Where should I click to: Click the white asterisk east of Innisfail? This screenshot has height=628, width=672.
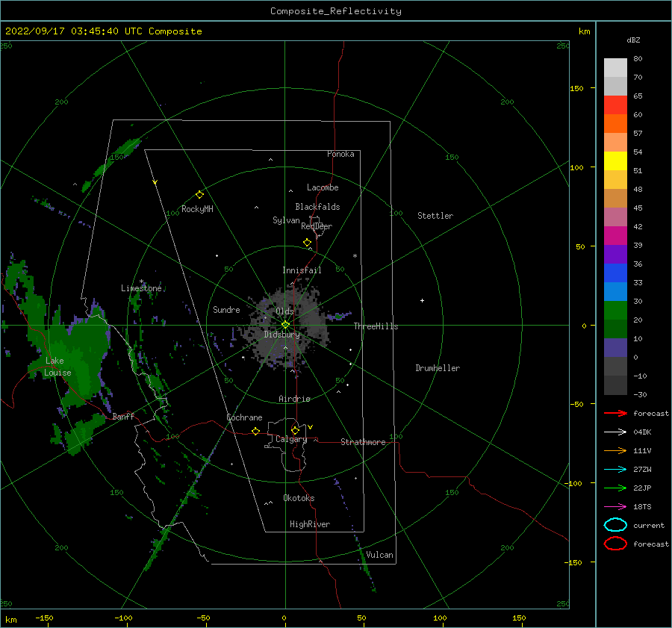355,256
